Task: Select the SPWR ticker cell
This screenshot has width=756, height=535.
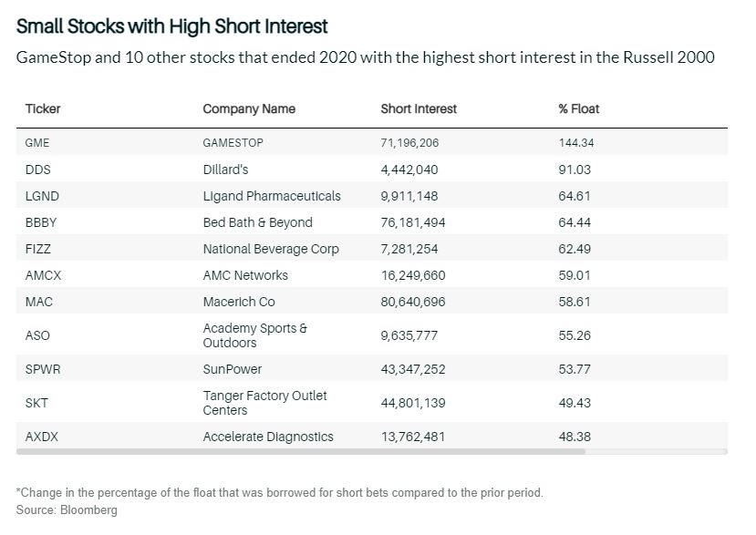Action: (x=43, y=369)
